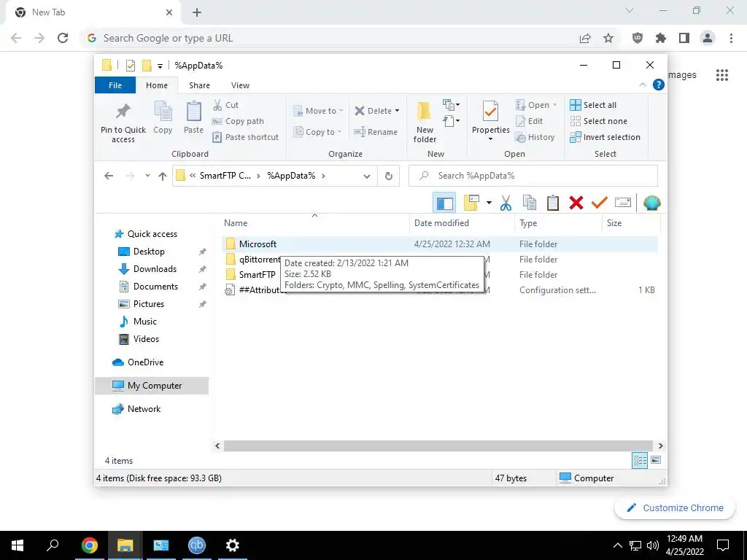Switch to details view layout
The height and width of the screenshot is (560, 747).
click(640, 460)
